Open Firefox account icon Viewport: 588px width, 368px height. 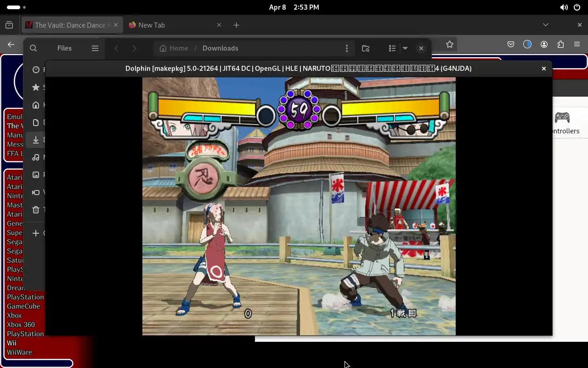(544, 44)
